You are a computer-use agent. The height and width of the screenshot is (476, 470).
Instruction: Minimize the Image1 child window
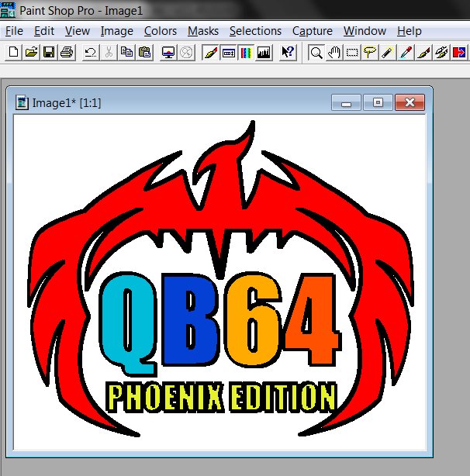346,102
